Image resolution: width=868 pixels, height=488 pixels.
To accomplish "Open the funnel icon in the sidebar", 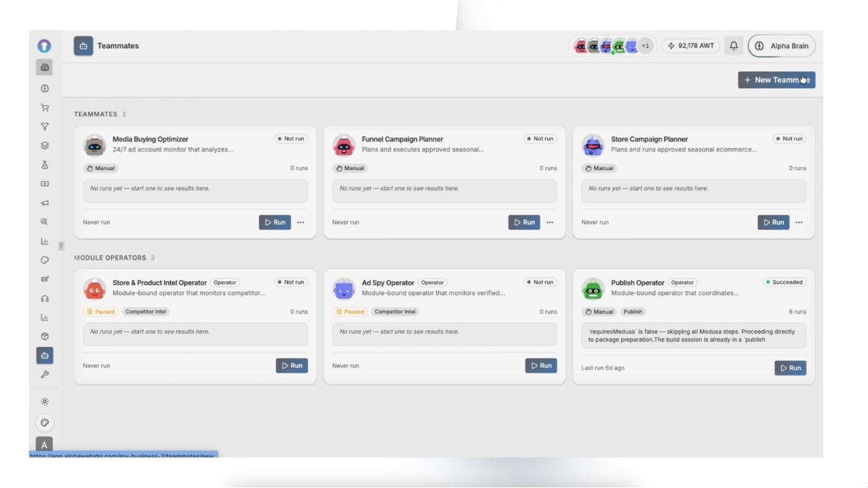I will pyautogui.click(x=45, y=126).
